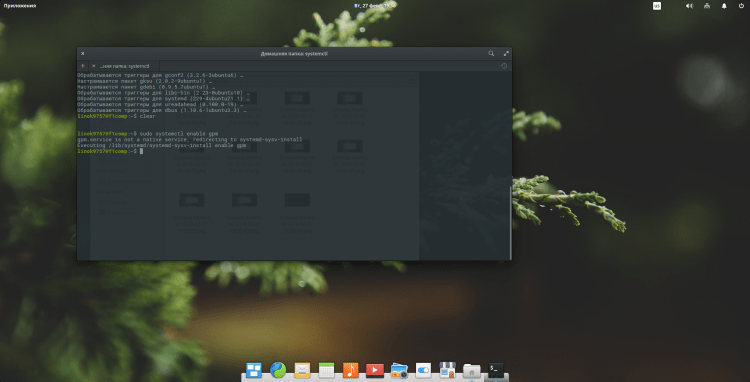
Task: Select the 'systemctl' terminal tab
Action: click(x=124, y=66)
